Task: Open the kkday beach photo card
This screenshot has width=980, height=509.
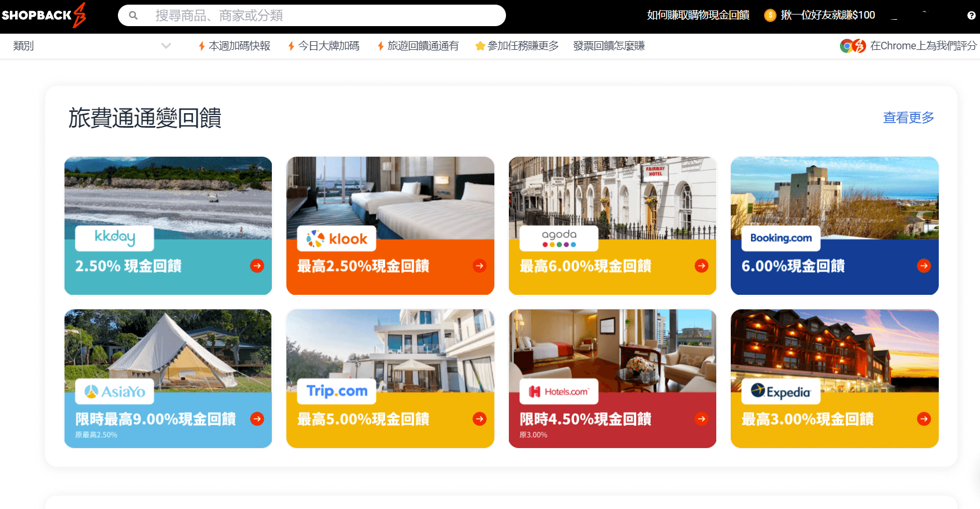Action: pyautogui.click(x=168, y=198)
